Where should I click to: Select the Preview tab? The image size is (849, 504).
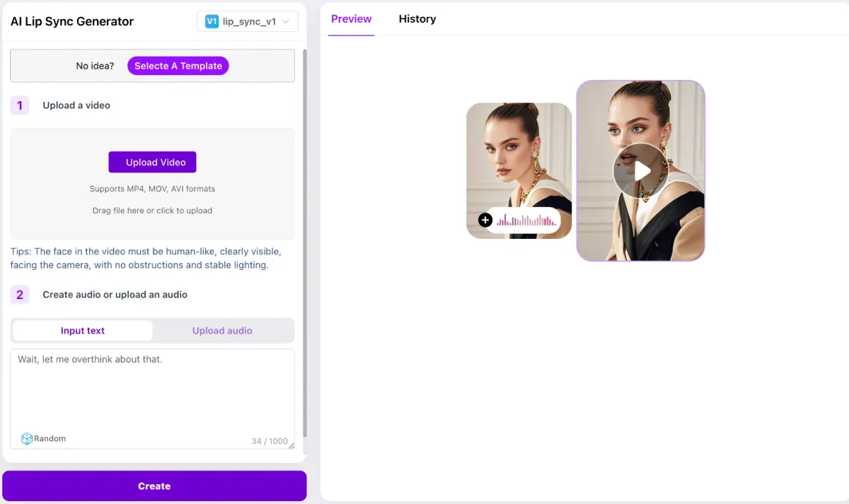coord(351,19)
